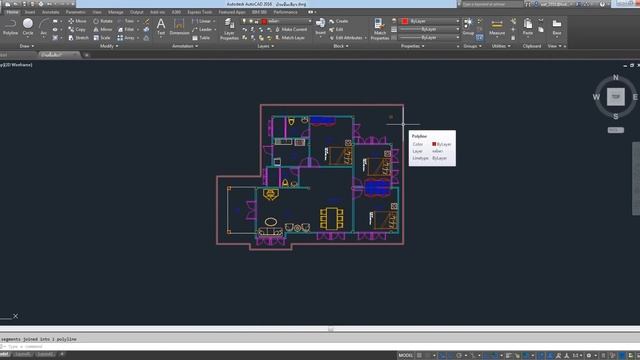Click Make Current layer button
Screen dimensions: 640x360
pyautogui.click(x=291, y=29)
